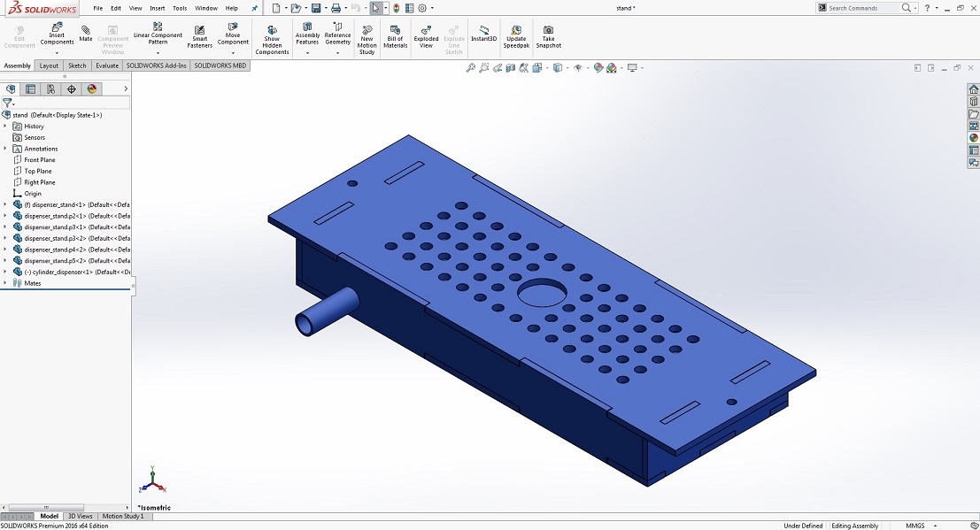Select the Mate tool
This screenshot has height=530, width=980.
[86, 34]
